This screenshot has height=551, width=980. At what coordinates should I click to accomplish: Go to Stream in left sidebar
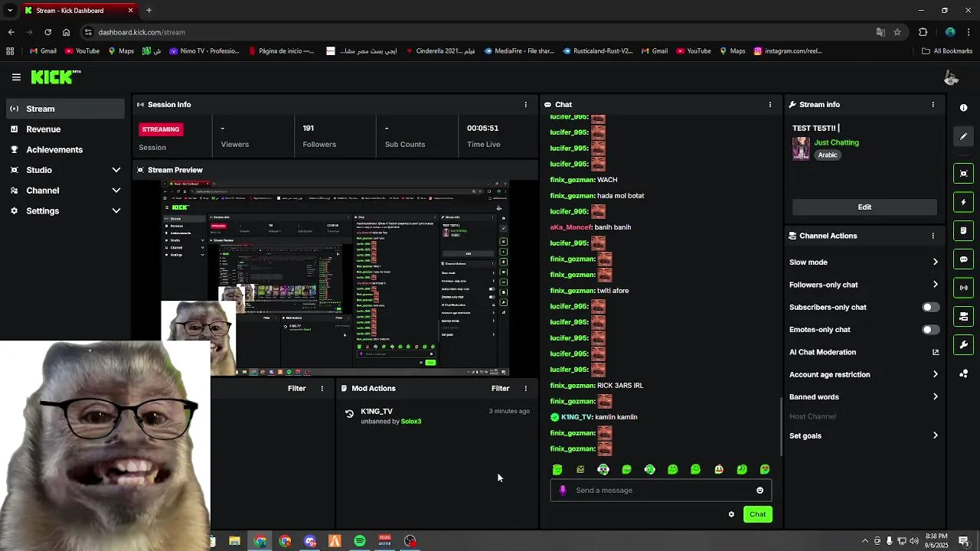[66, 109]
